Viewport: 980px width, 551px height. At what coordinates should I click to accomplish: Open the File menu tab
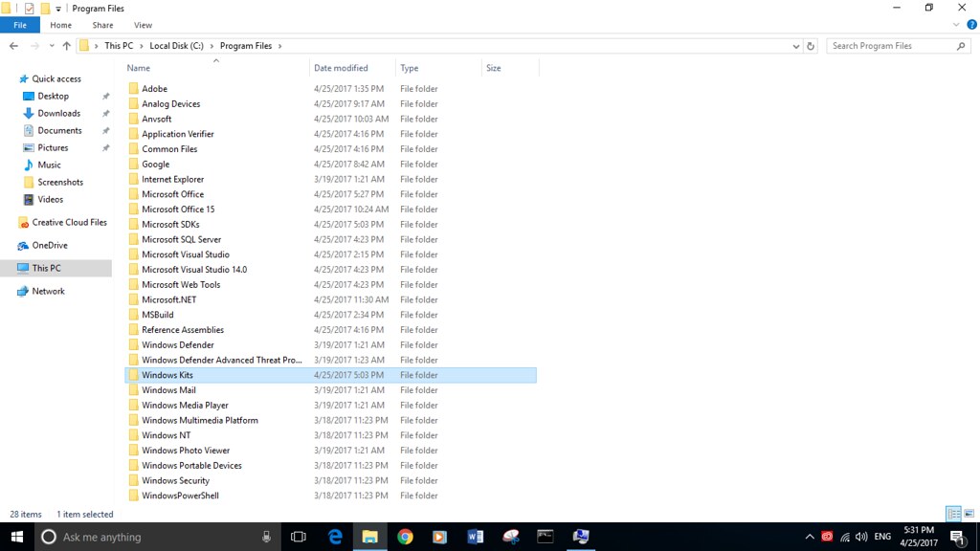(20, 25)
